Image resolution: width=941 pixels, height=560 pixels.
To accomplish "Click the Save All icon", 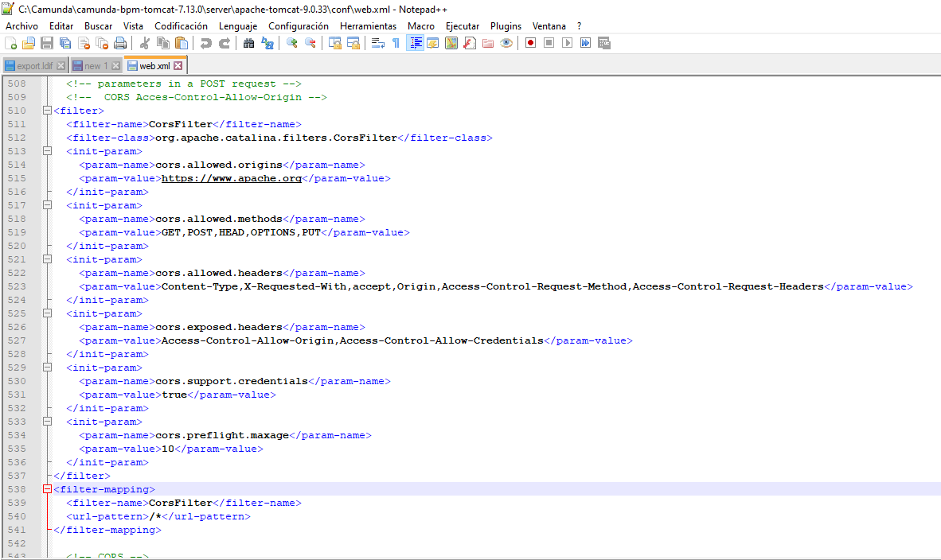I will pos(65,43).
